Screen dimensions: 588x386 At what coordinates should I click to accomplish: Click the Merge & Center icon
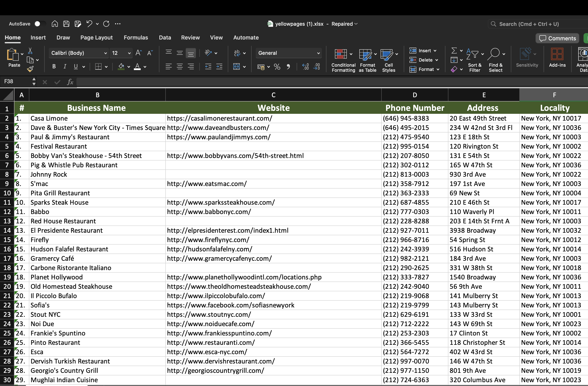point(237,67)
